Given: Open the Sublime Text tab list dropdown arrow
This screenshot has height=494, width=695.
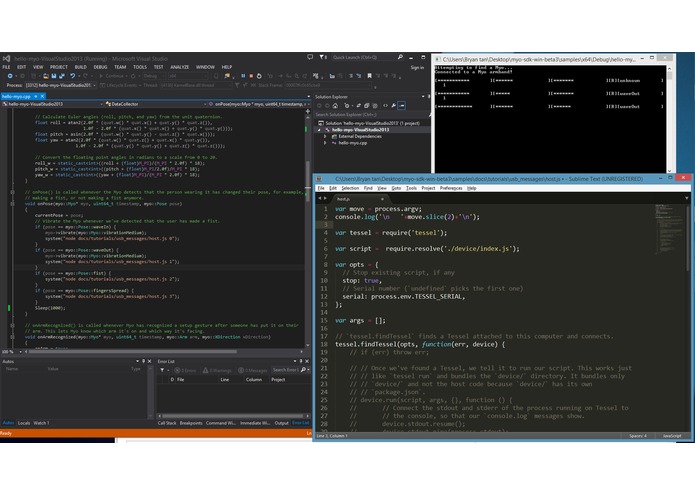Looking at the screenshot, I should pos(687,198).
